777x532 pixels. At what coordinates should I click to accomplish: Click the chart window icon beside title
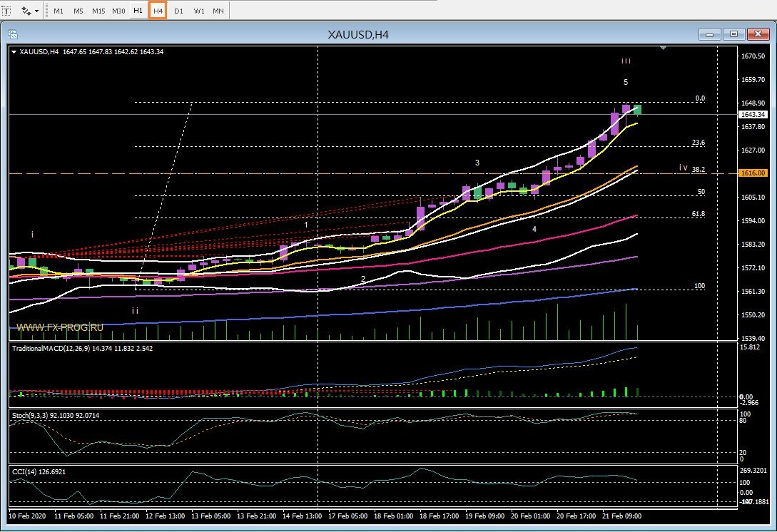coord(12,34)
